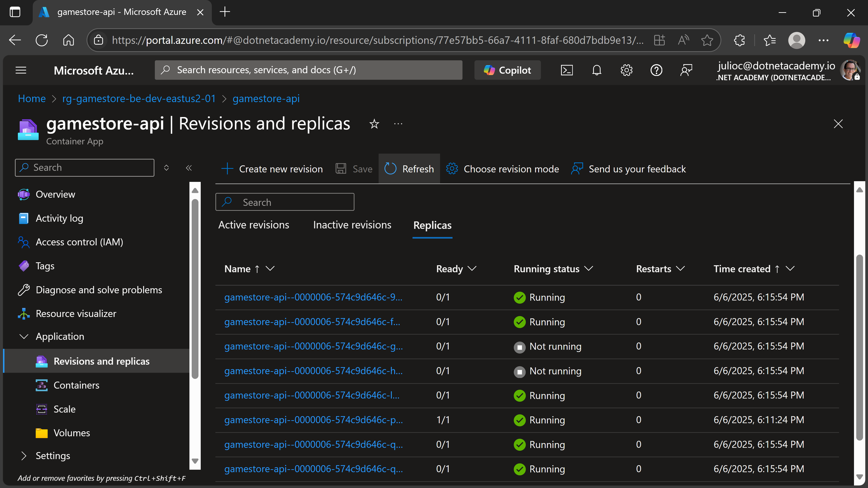The height and width of the screenshot is (488, 868).
Task: Click browser Refresh button
Action: tap(41, 40)
